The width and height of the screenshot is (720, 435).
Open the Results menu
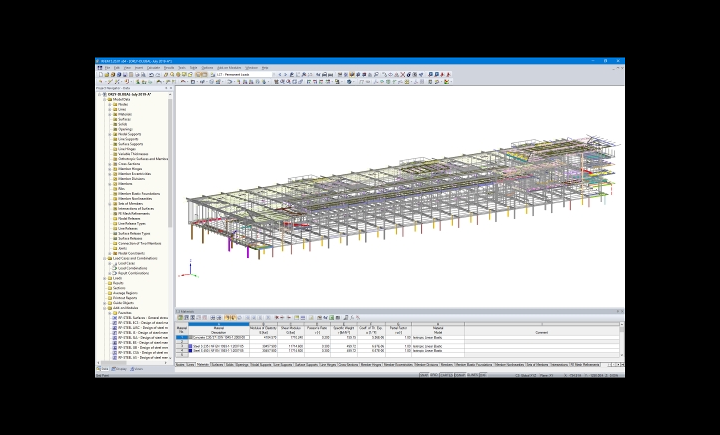pos(169,68)
